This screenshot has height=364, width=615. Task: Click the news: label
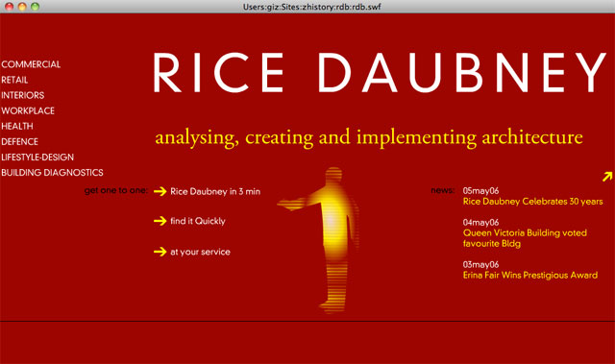coord(443,190)
